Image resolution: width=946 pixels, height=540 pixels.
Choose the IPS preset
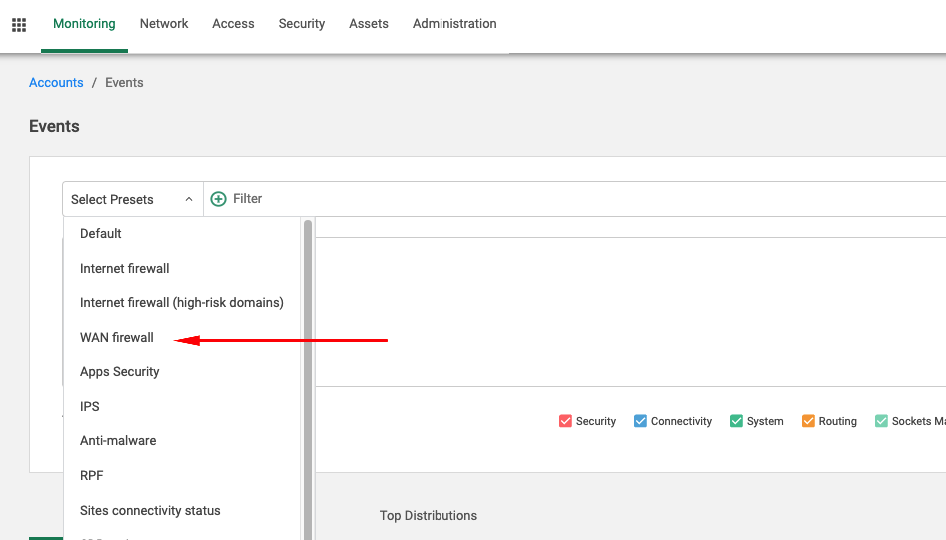[90, 406]
